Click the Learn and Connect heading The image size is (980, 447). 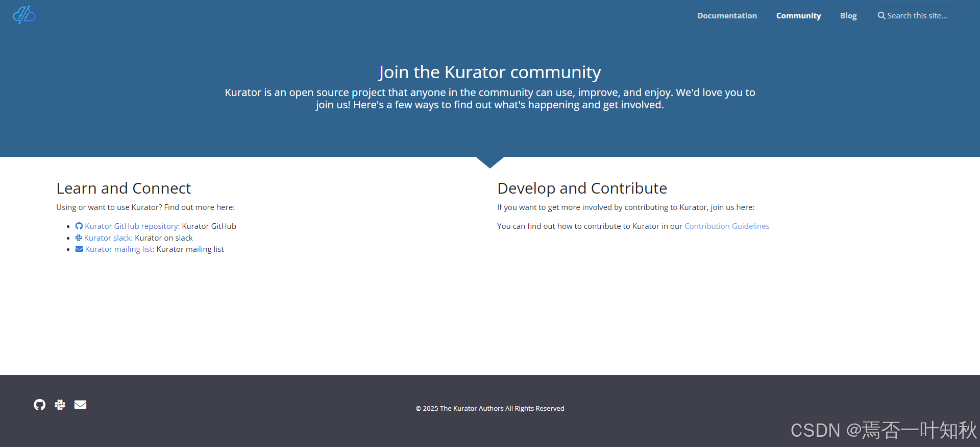coord(124,189)
